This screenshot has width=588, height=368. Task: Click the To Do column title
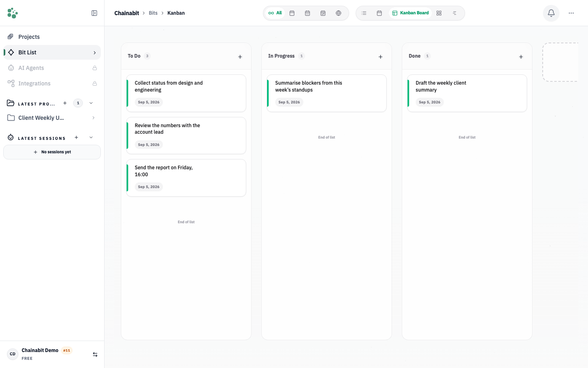[134, 56]
